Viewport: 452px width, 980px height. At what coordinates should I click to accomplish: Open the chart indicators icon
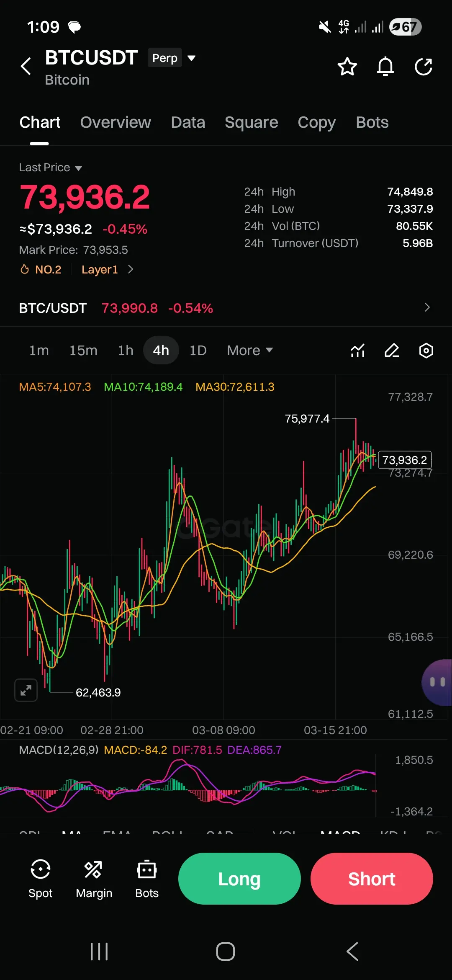coord(357,350)
